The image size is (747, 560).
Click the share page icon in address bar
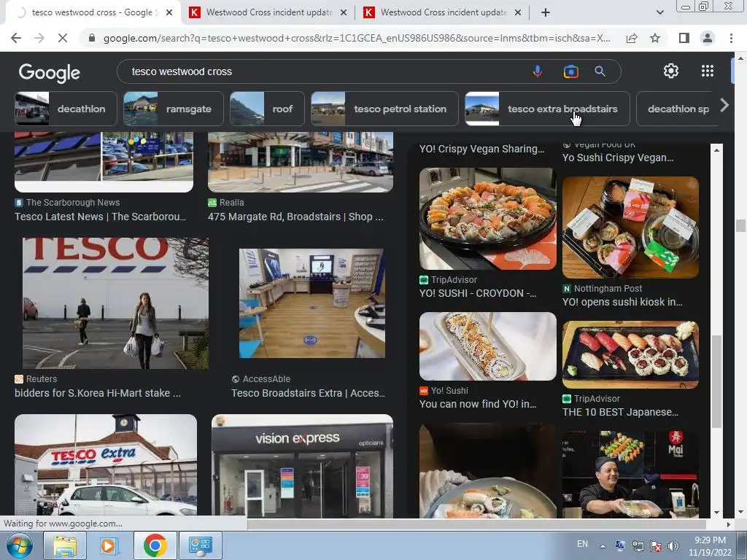(x=632, y=38)
